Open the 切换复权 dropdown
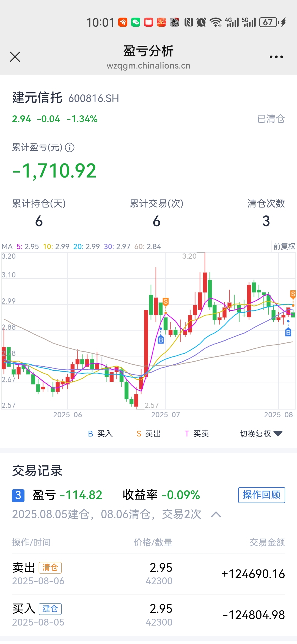The image size is (297, 644). point(261,434)
